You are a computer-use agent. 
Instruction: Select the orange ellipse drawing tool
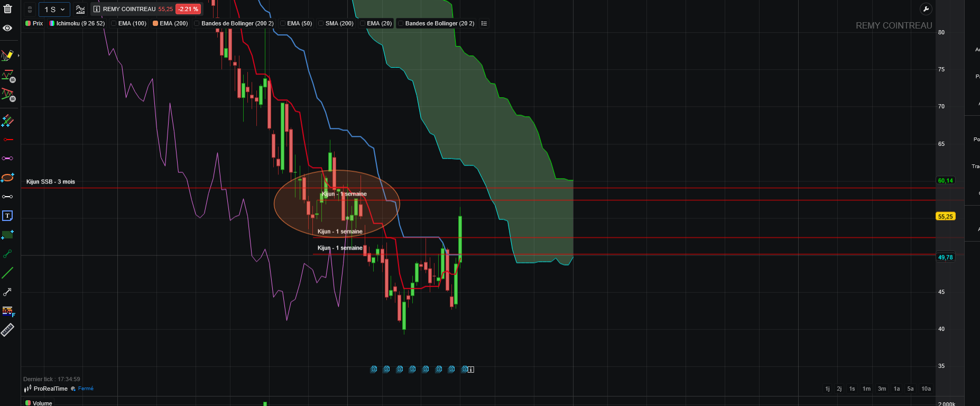click(7, 178)
